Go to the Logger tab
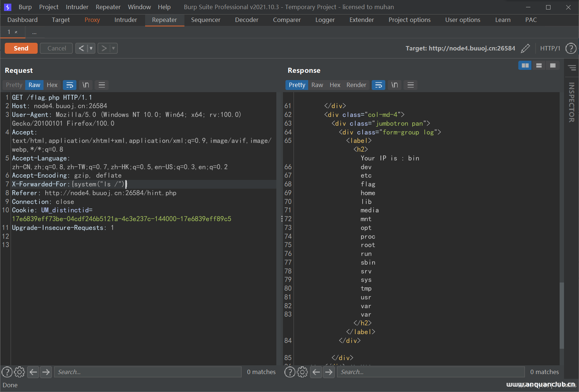Screen dimensions: 579x392 (x=325, y=20)
